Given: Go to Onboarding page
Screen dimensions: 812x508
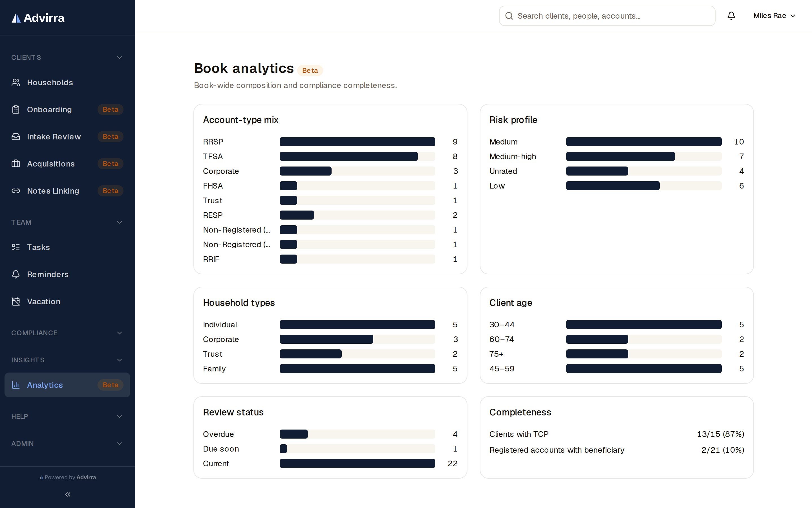Looking at the screenshot, I should coord(67,110).
